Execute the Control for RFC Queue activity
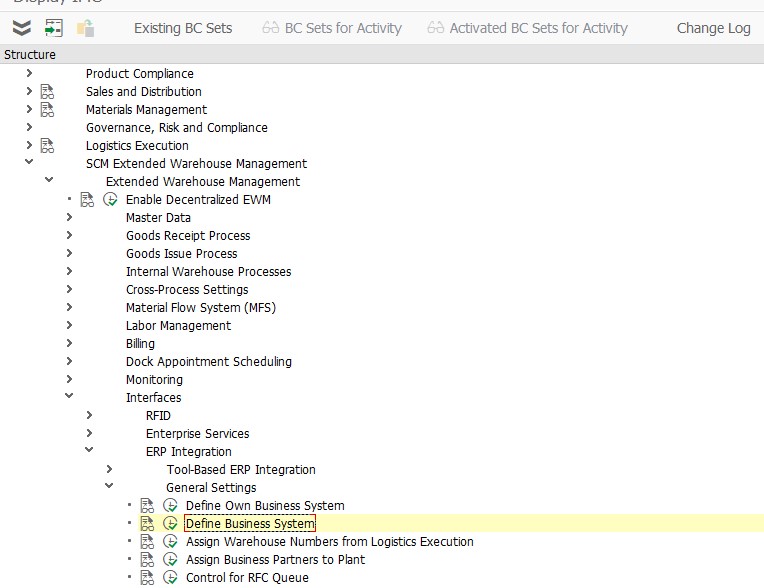 (170, 578)
